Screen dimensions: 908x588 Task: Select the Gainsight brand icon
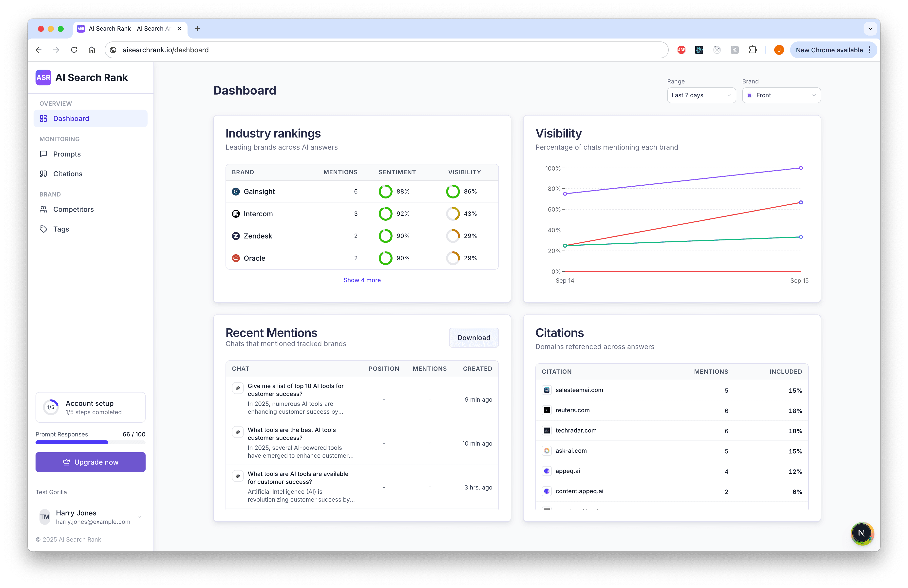tap(236, 192)
